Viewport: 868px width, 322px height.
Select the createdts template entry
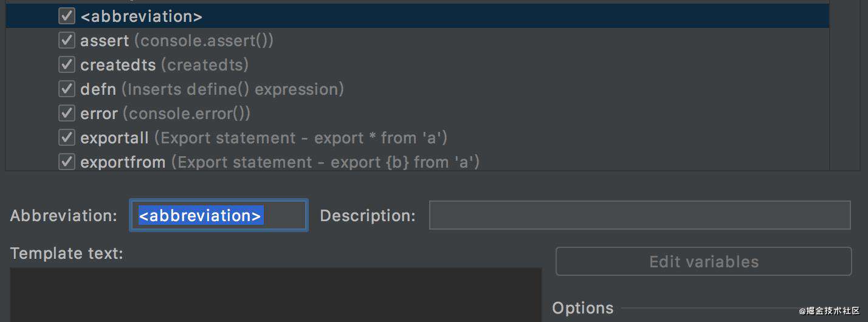point(418,65)
